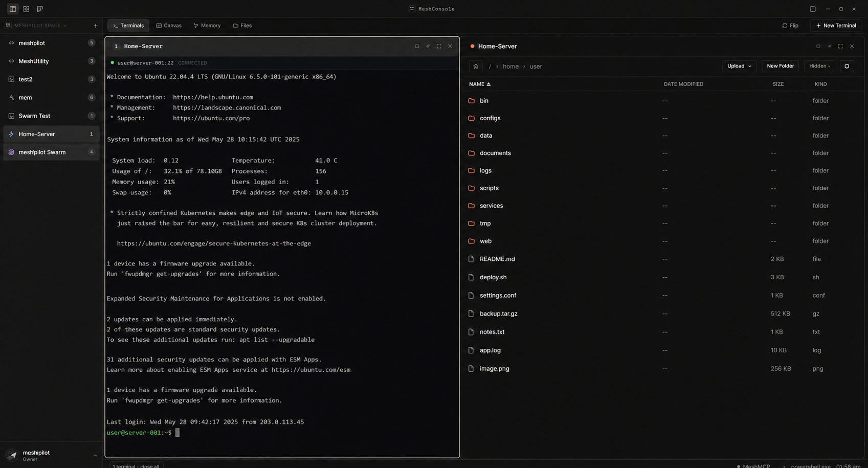The width and height of the screenshot is (868, 468).
Task: Click the home directory icon in breadcrumb
Action: (x=476, y=66)
